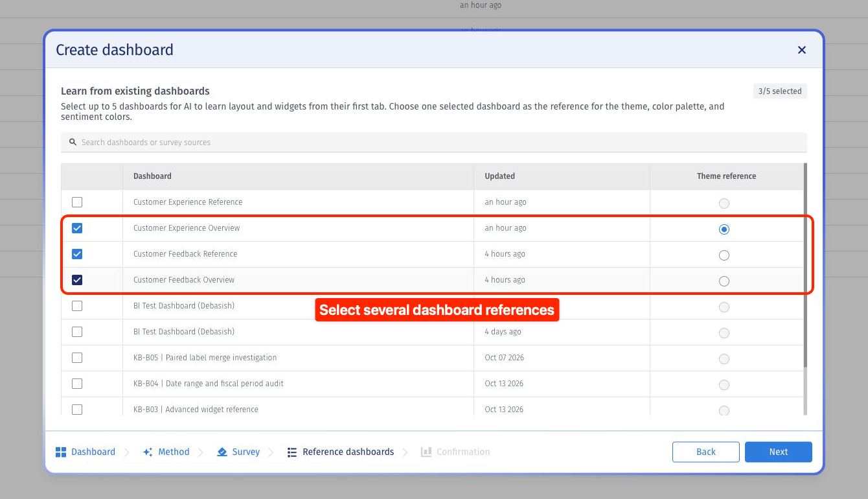The image size is (868, 499).
Task: Click the Updated column header
Action: point(500,176)
